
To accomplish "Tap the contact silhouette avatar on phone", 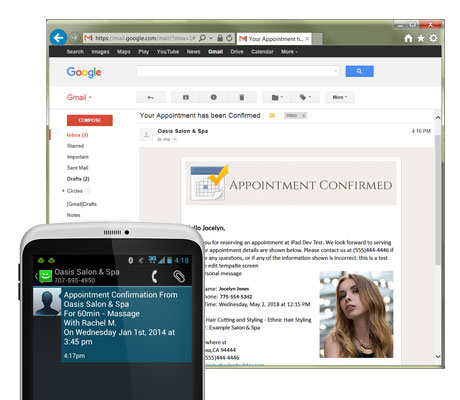I will (47, 302).
